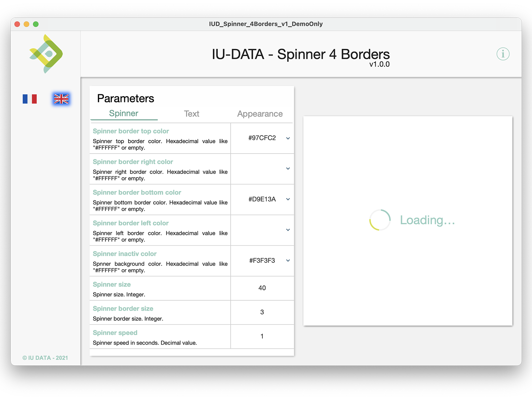Click the 'Spinner speed' label
Image resolution: width=532 pixels, height=400 pixels.
(x=115, y=333)
